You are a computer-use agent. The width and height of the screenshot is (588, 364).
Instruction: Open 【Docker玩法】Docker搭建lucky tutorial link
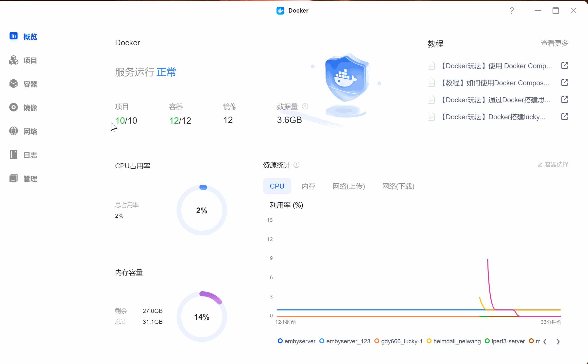coord(492,117)
